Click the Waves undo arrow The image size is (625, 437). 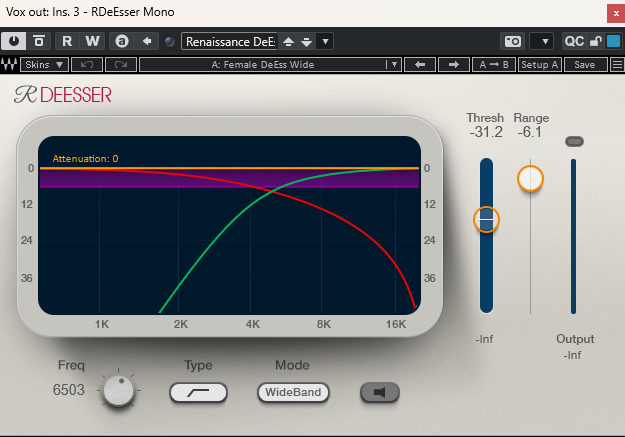[x=86, y=65]
